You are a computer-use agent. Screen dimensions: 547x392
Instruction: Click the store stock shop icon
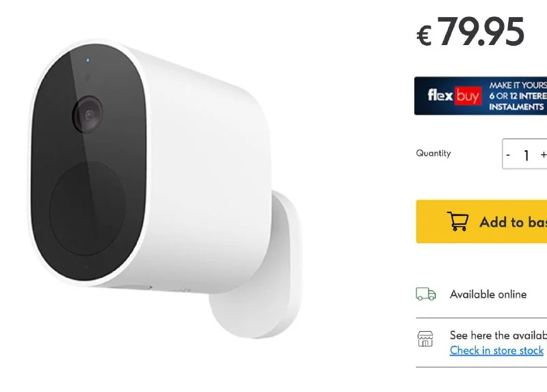425,339
